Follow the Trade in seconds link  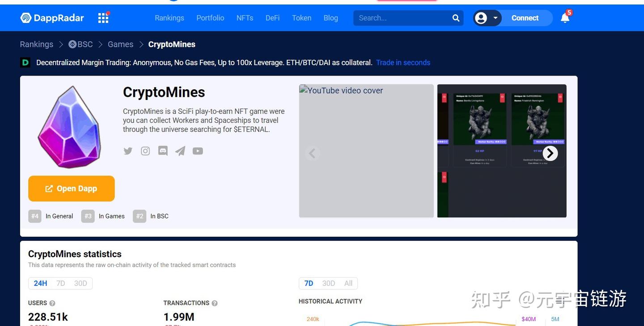(403, 63)
